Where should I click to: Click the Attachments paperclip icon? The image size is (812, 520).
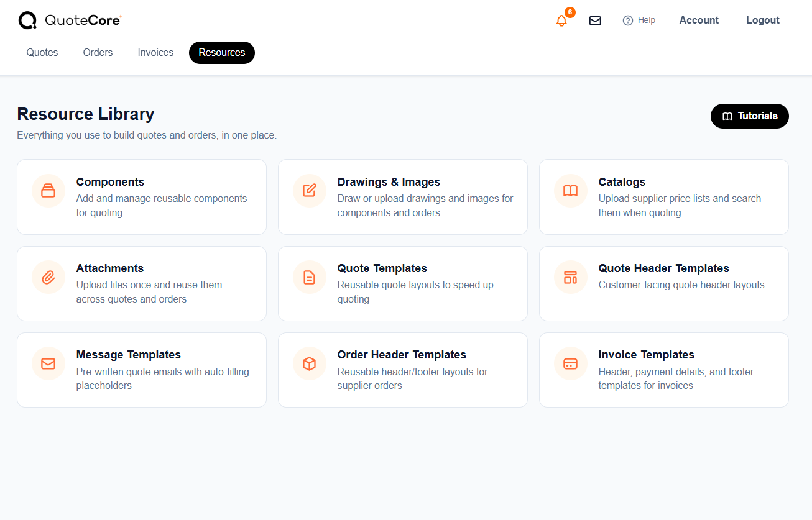point(48,277)
